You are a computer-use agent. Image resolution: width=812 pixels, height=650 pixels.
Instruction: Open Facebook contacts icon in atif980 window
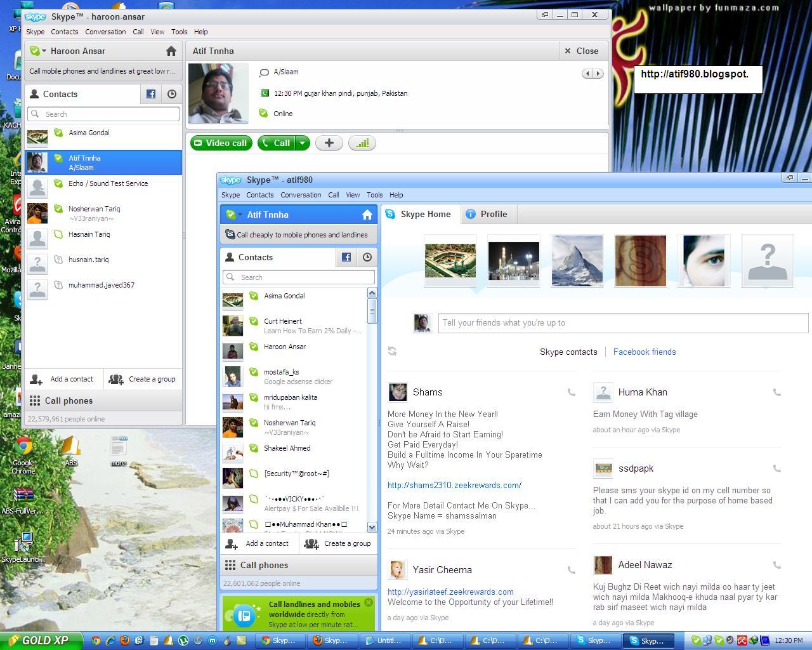(x=346, y=257)
